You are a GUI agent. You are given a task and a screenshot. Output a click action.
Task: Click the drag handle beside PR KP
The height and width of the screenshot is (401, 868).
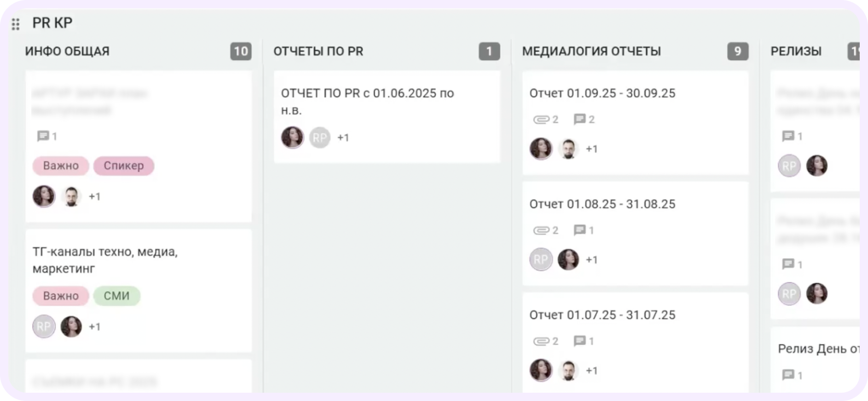click(x=16, y=24)
